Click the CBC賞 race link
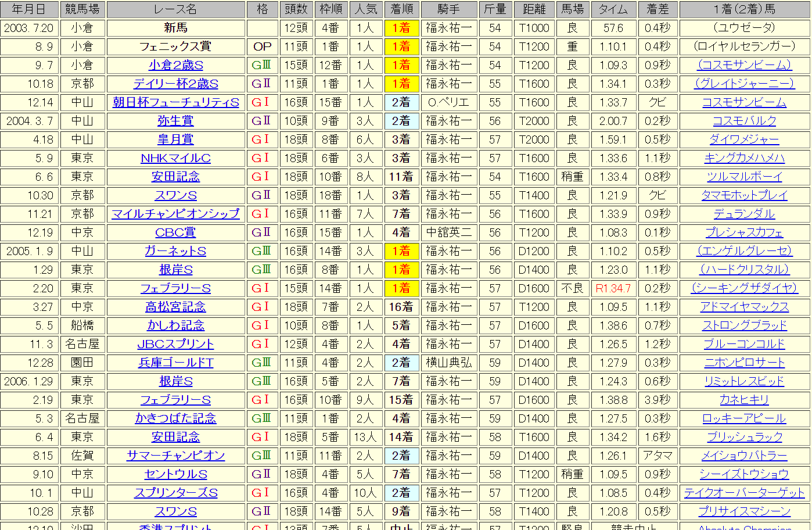812x530 pixels. coord(175,232)
